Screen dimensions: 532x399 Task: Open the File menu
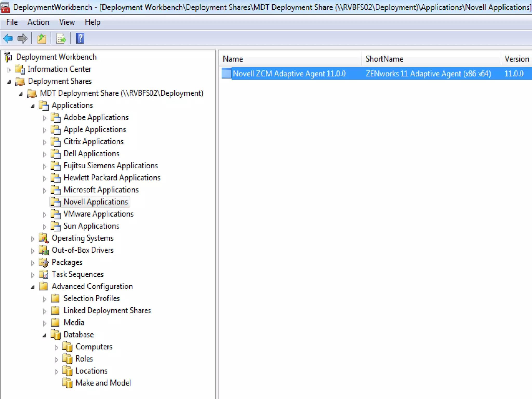[x=12, y=22]
